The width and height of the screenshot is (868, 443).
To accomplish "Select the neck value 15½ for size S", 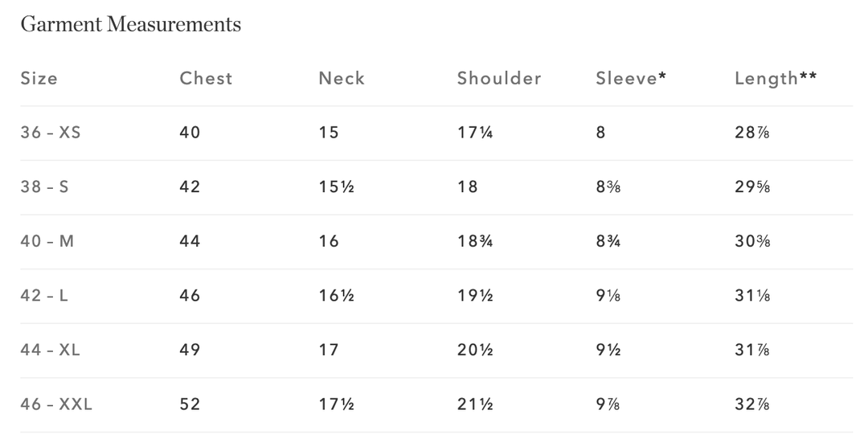I will (x=337, y=187).
